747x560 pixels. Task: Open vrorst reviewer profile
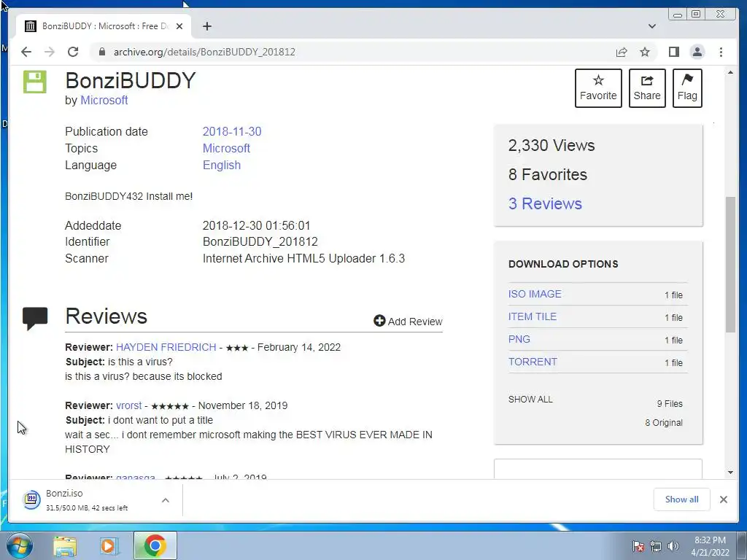click(x=128, y=405)
